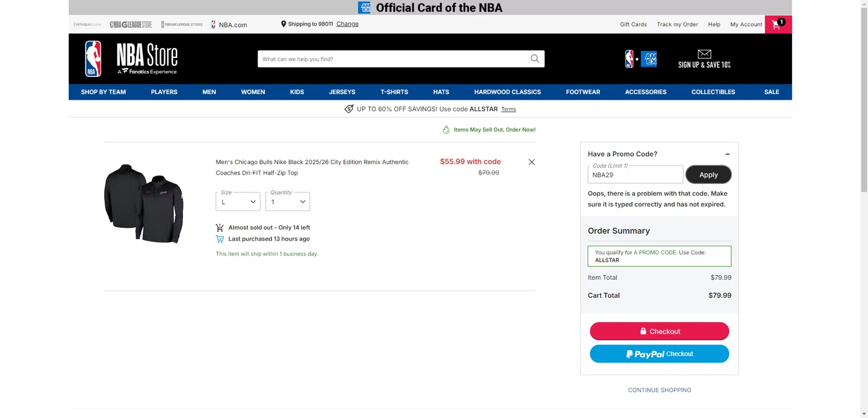Image resolution: width=868 pixels, height=418 pixels.
Task: Open the Women menu
Action: coord(253,92)
